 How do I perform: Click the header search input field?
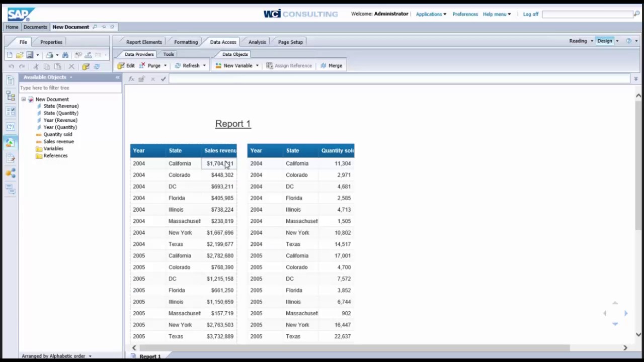point(587,14)
